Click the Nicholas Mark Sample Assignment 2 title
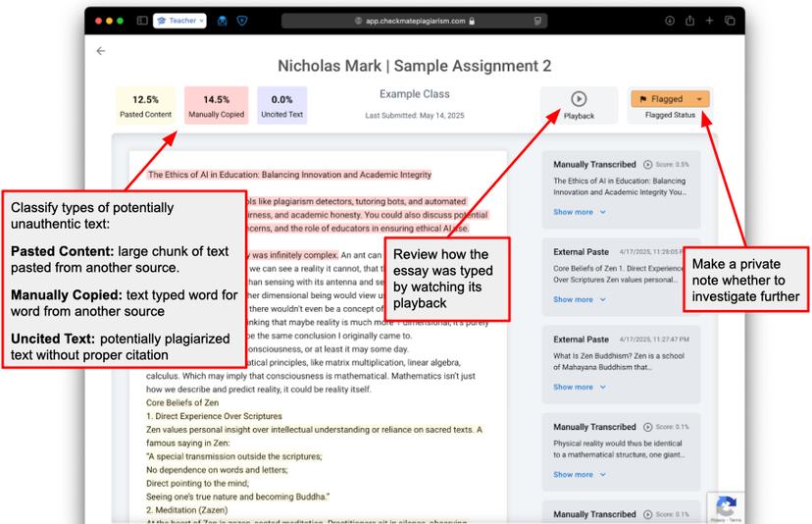This screenshot has width=812, height=524. pyautogui.click(x=414, y=66)
